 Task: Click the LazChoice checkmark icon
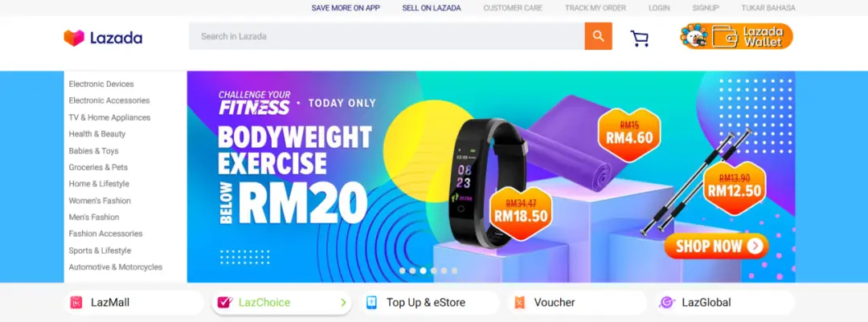pyautogui.click(x=224, y=303)
